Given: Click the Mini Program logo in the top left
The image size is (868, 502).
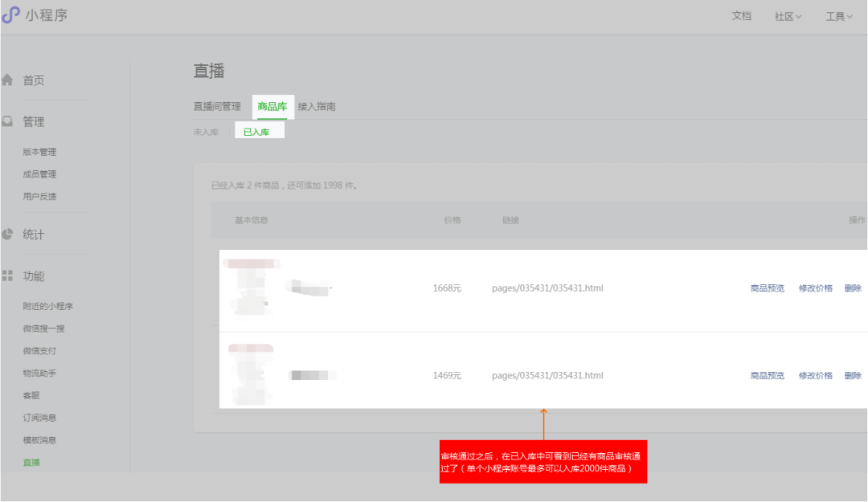Looking at the screenshot, I should (13, 15).
